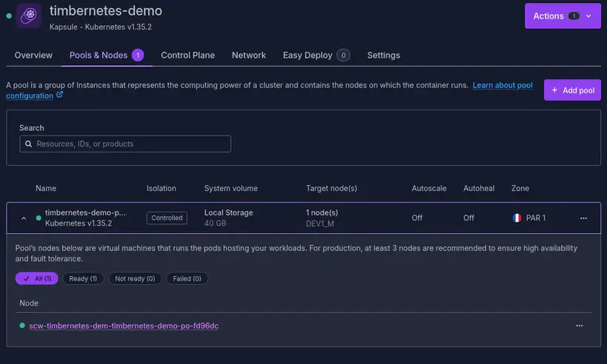The image size is (607, 364).
Task: Click the Actions button's count badge 1
Action: point(574,16)
